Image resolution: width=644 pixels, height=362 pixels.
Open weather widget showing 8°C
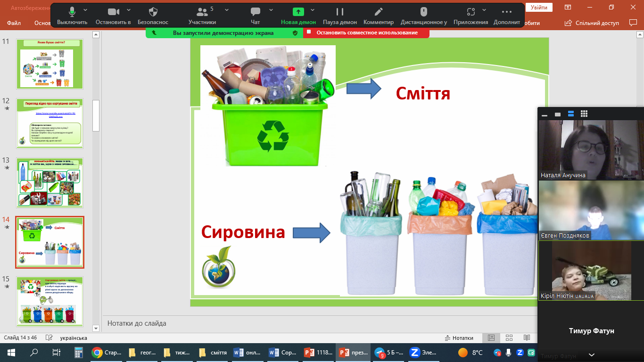471,352
